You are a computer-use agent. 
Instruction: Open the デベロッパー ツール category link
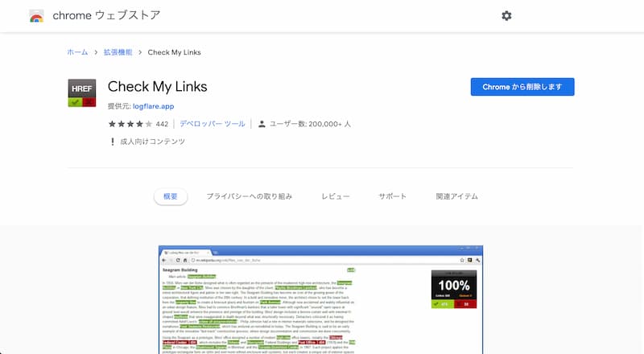point(213,124)
